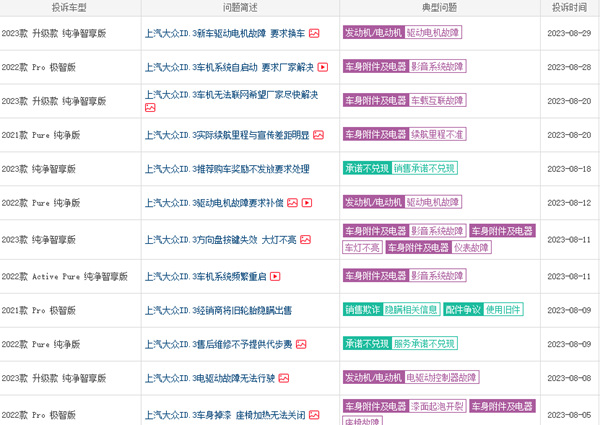Select the 服务承诺不兑现 tag
Image resolution: width=600 pixels, height=425 pixels.
[x=424, y=344]
